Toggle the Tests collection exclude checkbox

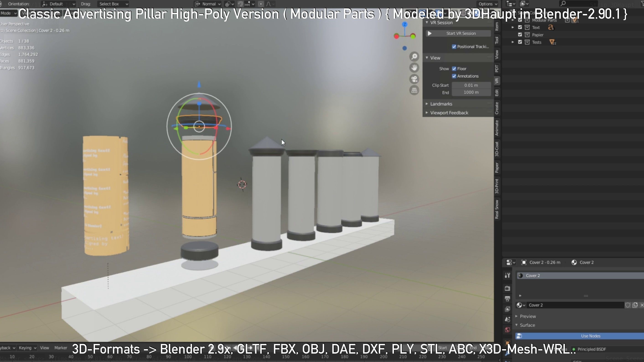(x=520, y=42)
